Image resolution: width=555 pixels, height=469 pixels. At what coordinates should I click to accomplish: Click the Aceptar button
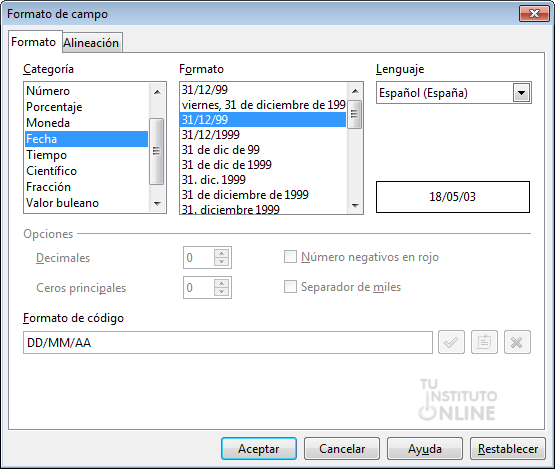(x=259, y=448)
